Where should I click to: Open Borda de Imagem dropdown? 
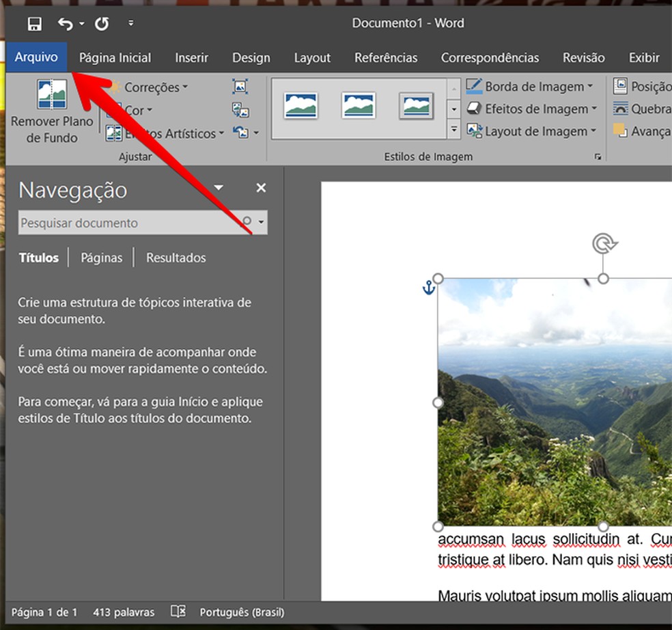coord(534,87)
